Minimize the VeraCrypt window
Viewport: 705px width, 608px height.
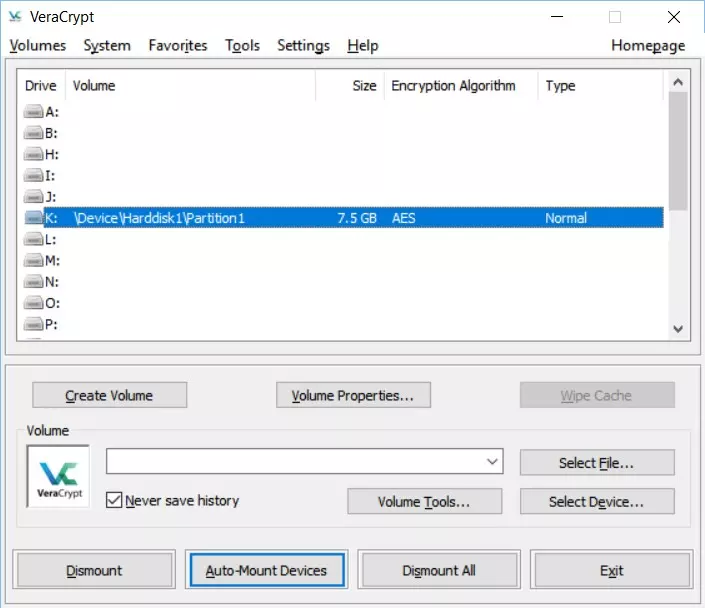[x=557, y=17]
